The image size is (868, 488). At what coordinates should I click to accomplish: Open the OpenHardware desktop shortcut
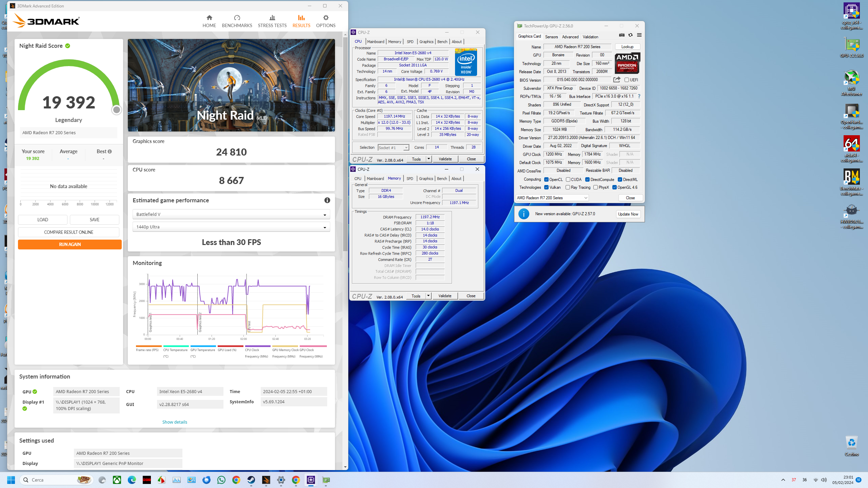click(x=851, y=116)
